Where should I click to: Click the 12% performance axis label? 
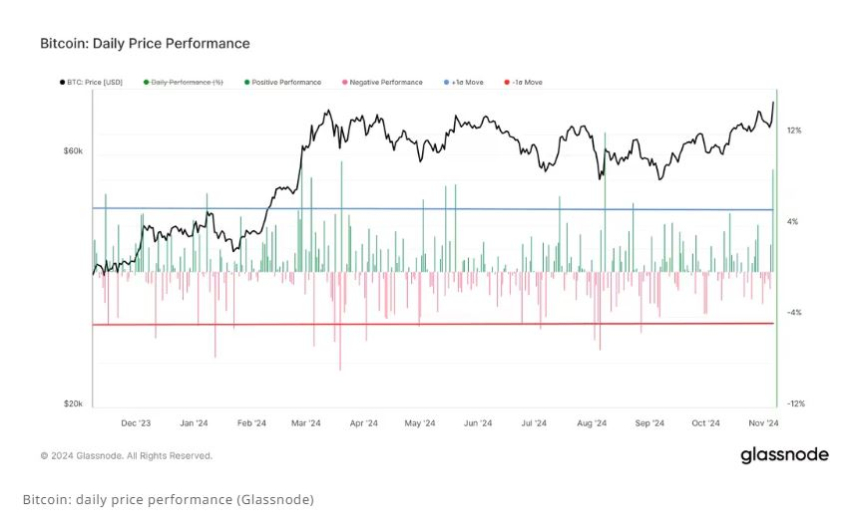794,131
